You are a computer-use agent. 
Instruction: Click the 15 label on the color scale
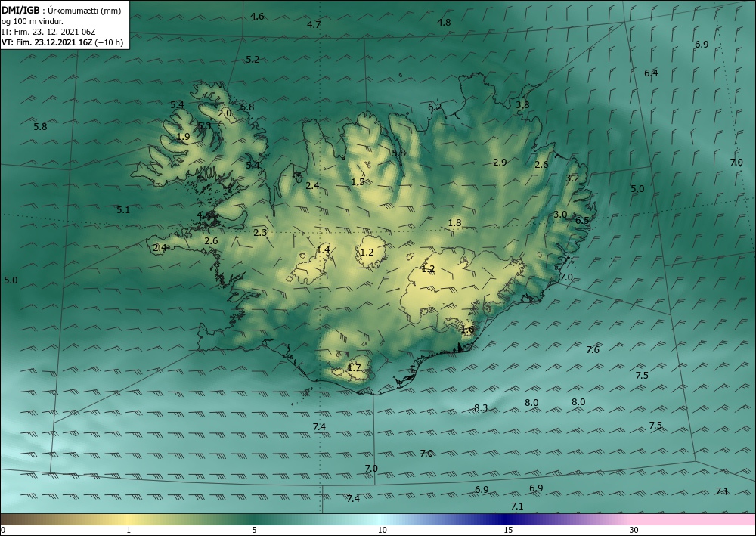[x=508, y=530]
